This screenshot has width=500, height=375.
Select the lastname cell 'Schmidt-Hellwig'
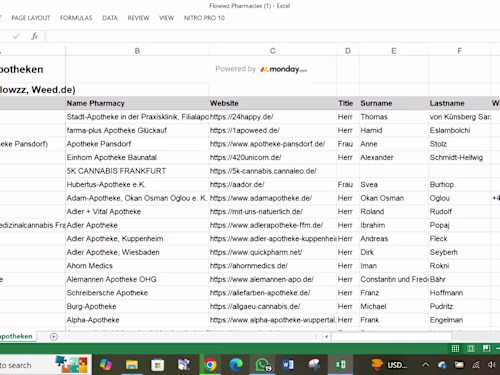pyautogui.click(x=459, y=157)
